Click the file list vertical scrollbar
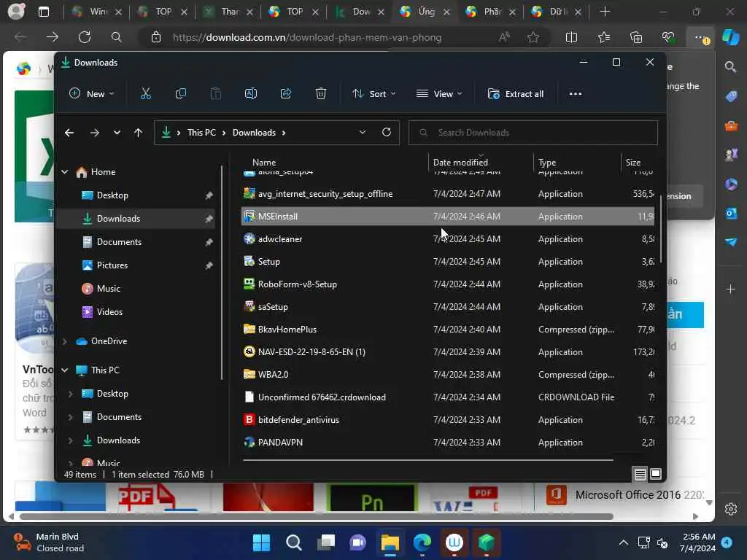 click(661, 228)
